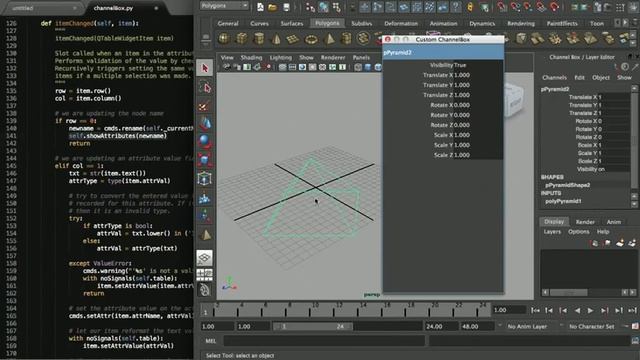This screenshot has width=640, height=360.
Task: Choose the Lasso select tool
Action: coord(205,87)
